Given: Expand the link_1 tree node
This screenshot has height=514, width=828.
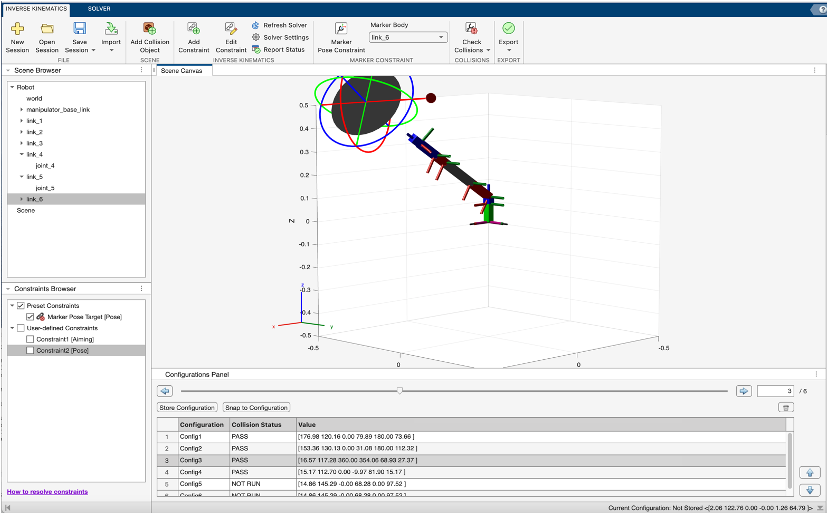Looking at the screenshot, I should (x=21, y=120).
